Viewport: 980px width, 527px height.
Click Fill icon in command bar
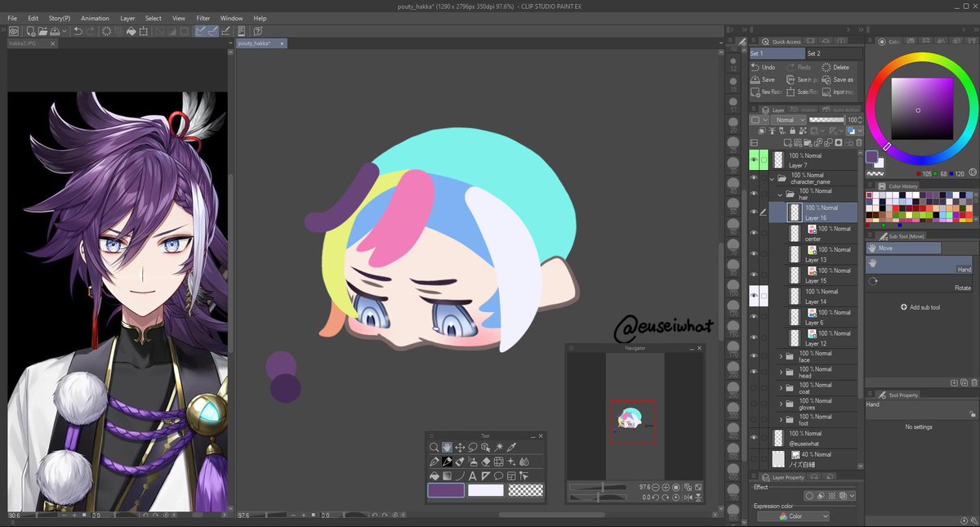(x=131, y=31)
